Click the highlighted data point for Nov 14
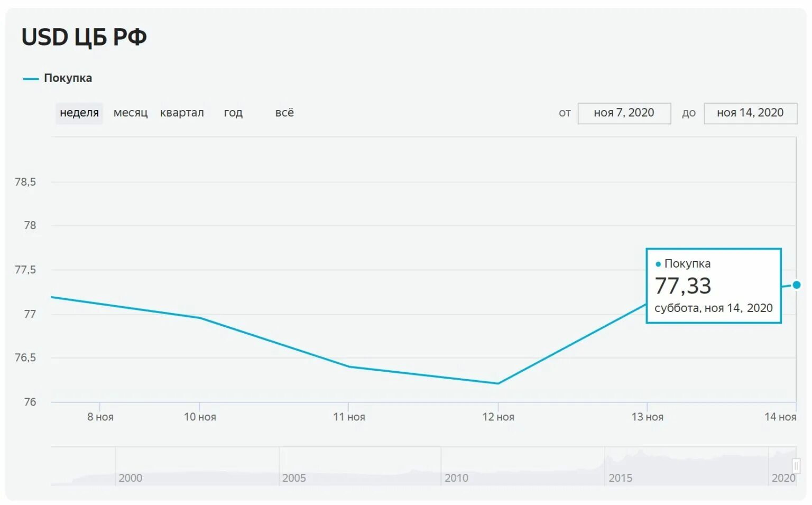Image resolution: width=812 pixels, height=505 pixels. (796, 285)
